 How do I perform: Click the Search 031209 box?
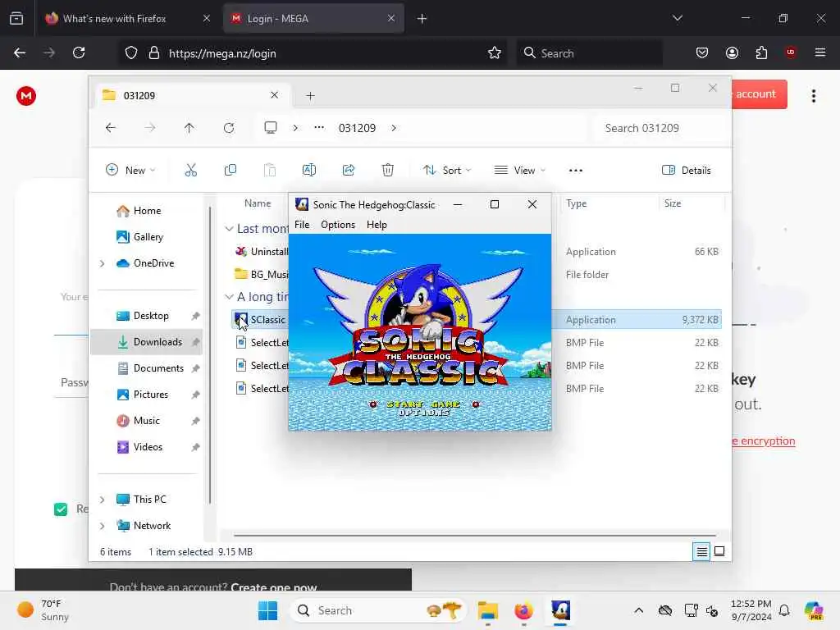click(x=660, y=128)
